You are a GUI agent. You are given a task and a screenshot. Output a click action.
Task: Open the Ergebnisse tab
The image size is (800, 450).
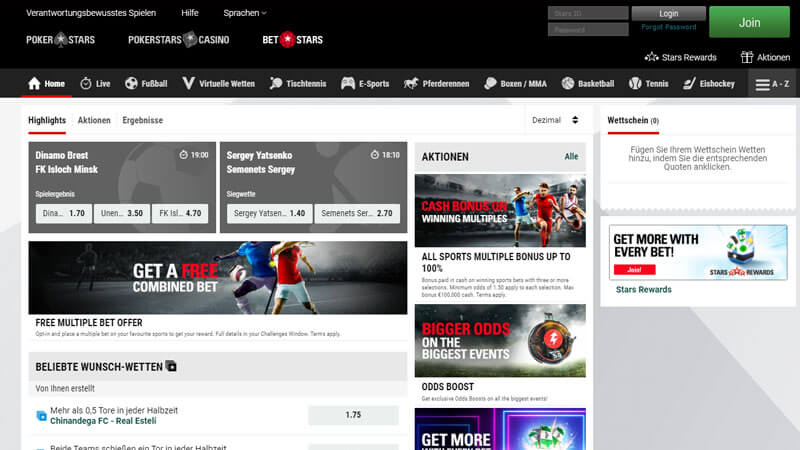142,120
